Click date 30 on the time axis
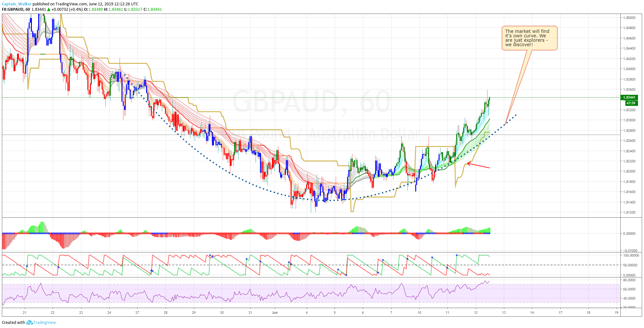The width and height of the screenshot is (644, 328). (x=222, y=313)
